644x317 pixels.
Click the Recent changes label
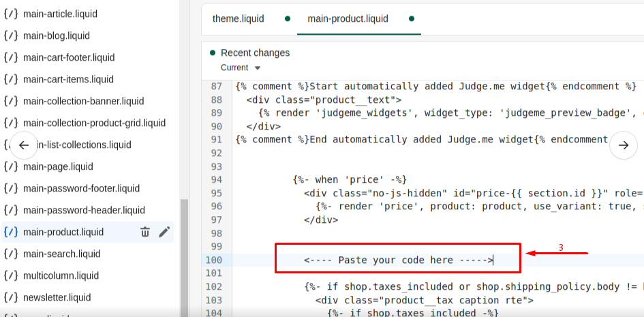(255, 52)
